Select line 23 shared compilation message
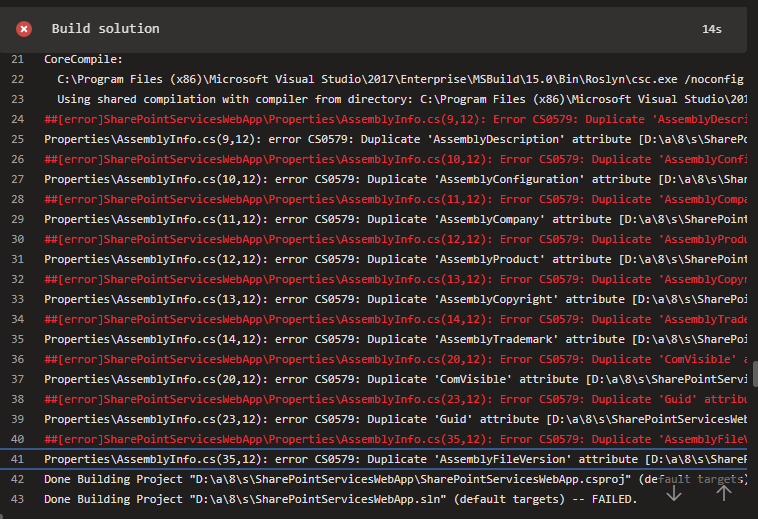The width and height of the screenshot is (758, 520). 373,99
